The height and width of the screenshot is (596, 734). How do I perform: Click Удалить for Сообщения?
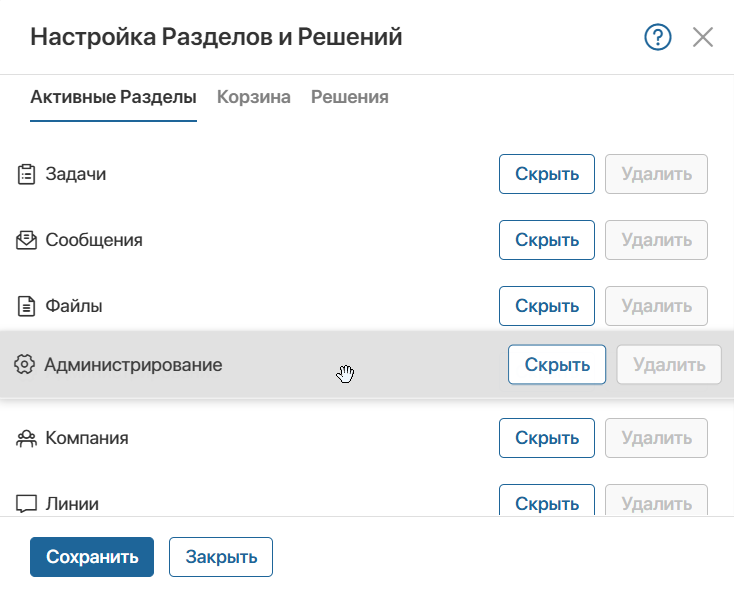point(656,240)
